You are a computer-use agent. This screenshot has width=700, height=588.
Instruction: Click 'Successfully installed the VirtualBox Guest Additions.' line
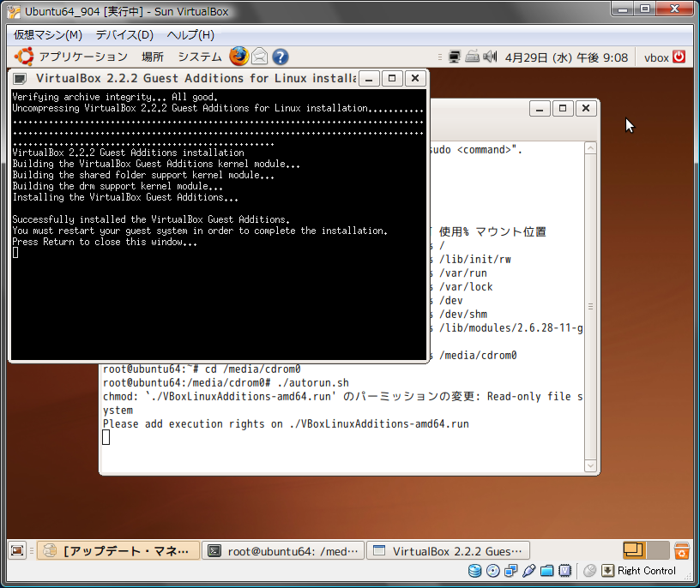[151, 219]
